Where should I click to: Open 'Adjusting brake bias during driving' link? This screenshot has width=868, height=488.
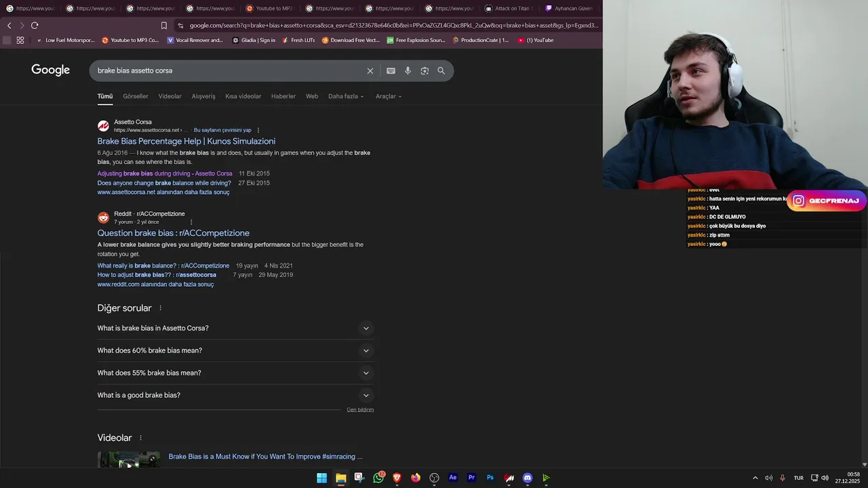pyautogui.click(x=165, y=174)
